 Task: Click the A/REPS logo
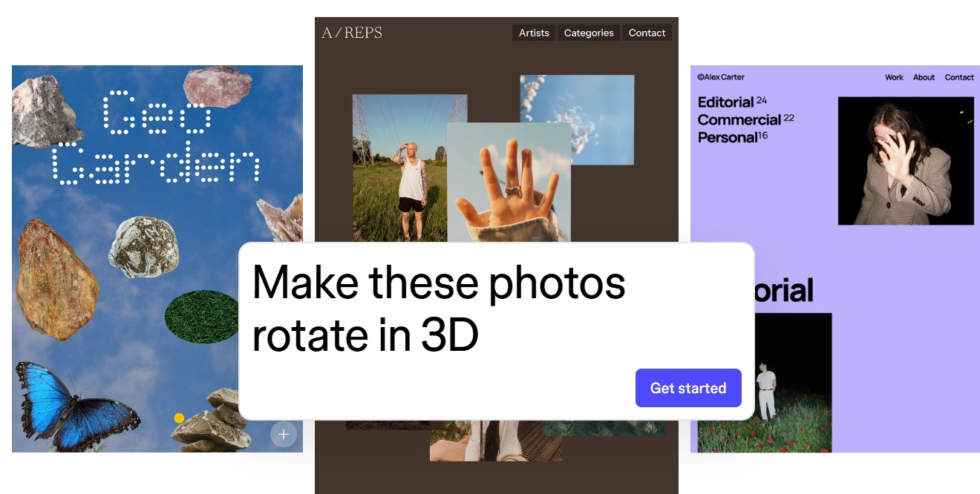click(x=352, y=33)
